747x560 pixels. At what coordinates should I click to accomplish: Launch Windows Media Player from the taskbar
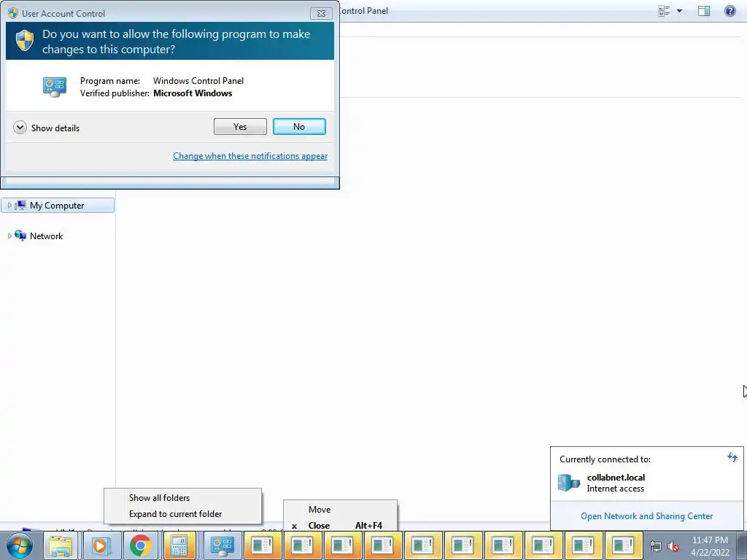tap(101, 545)
